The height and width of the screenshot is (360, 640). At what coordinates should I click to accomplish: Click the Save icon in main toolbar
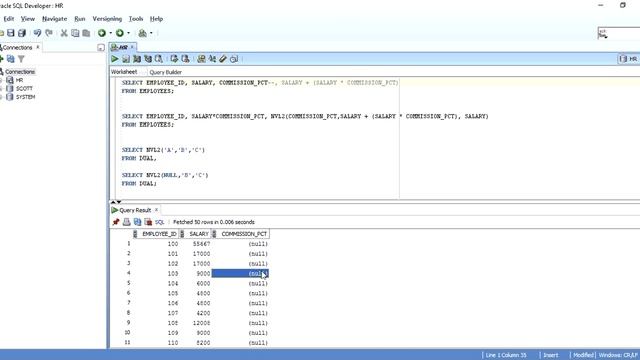(11, 33)
